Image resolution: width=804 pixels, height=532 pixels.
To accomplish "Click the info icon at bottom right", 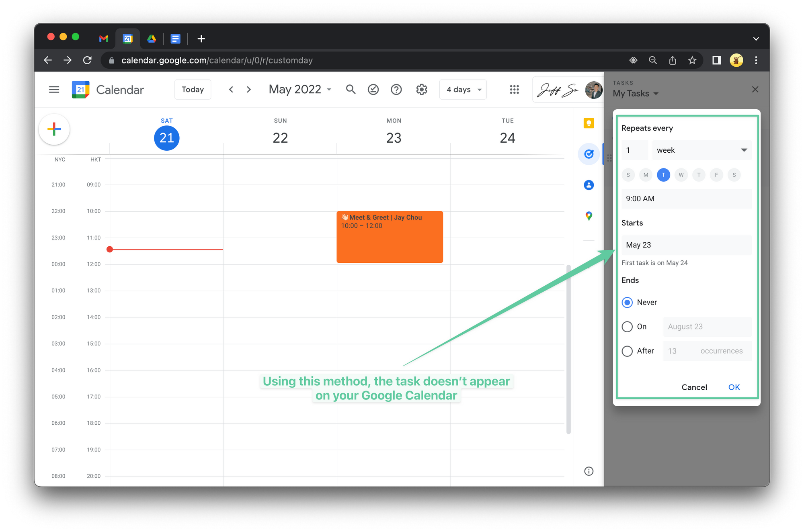I will 589,471.
